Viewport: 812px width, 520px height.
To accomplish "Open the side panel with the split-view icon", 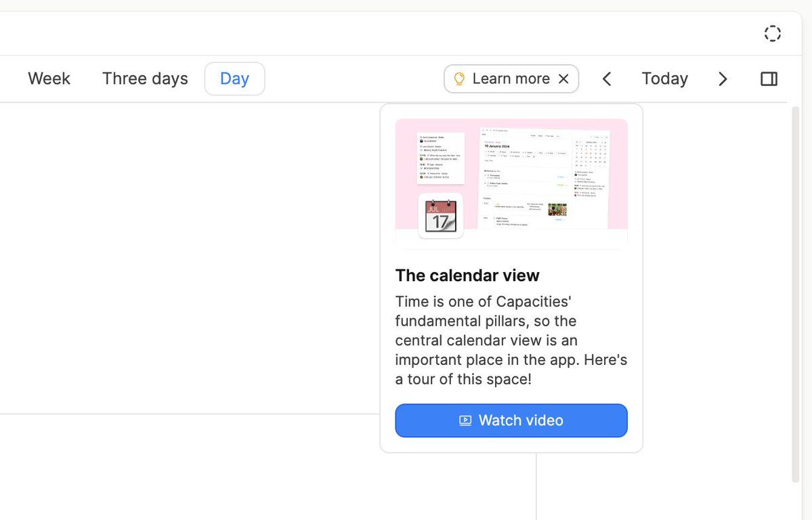I will pyautogui.click(x=769, y=79).
